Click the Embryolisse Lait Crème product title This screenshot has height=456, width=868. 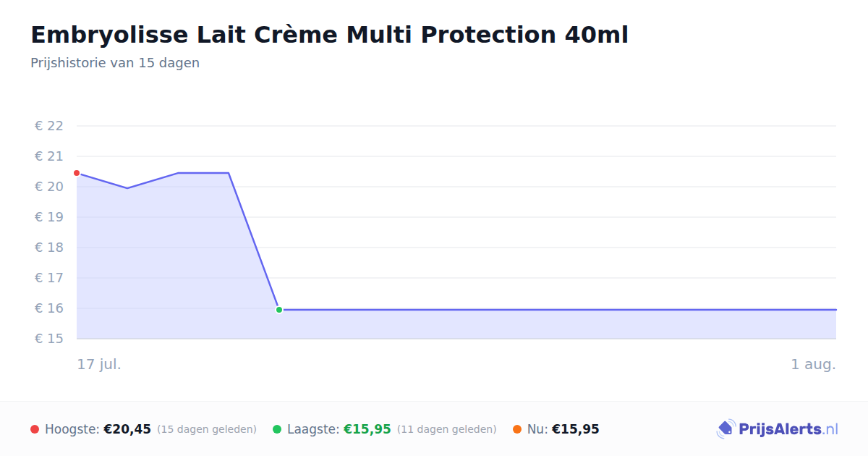(329, 35)
